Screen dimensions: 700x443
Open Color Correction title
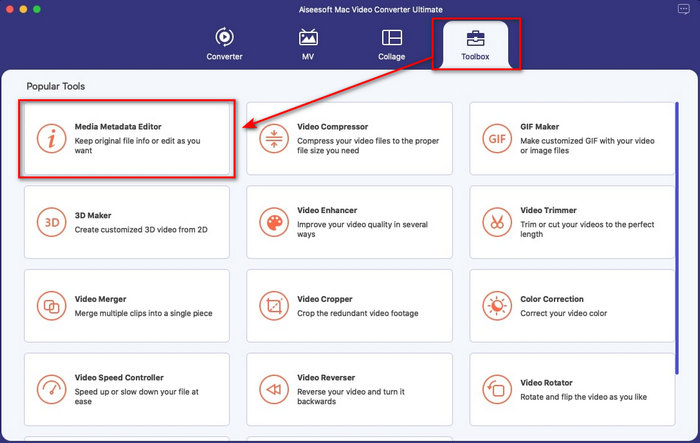click(552, 299)
